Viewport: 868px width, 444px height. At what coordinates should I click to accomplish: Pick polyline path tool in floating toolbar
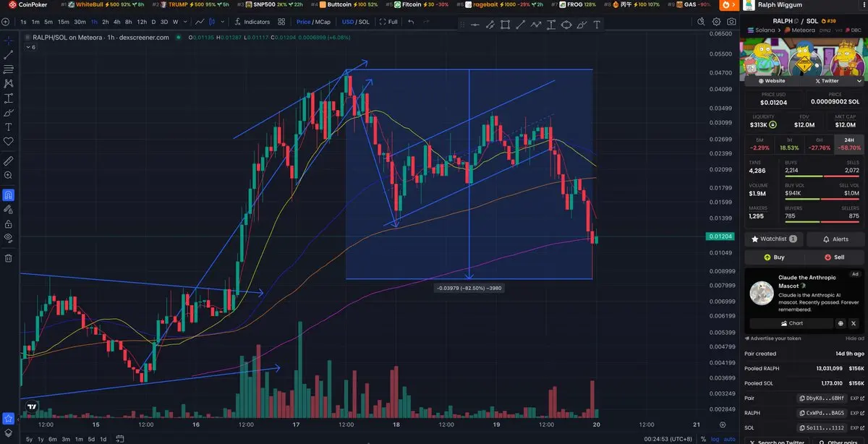click(536, 25)
